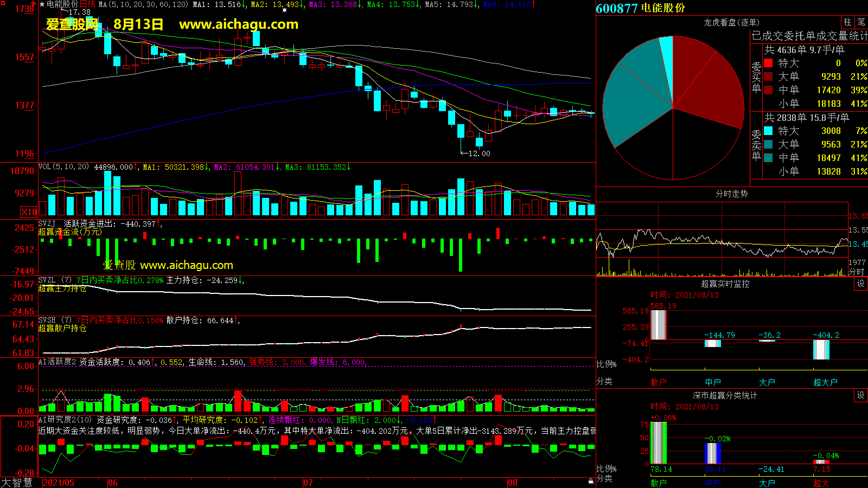Click bright red 特大 buy order swatch
The height and width of the screenshot is (488, 868).
point(768,63)
